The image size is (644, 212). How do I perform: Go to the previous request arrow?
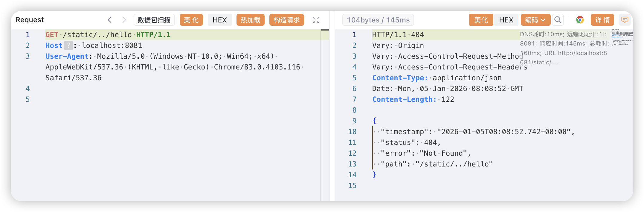110,20
